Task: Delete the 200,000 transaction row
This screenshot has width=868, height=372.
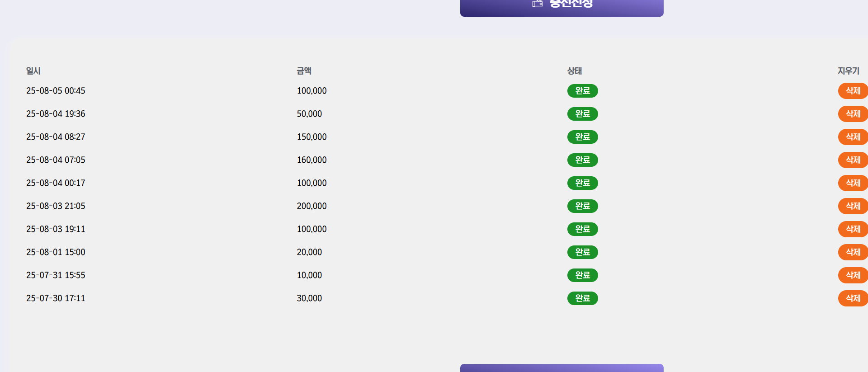Action: [x=853, y=206]
